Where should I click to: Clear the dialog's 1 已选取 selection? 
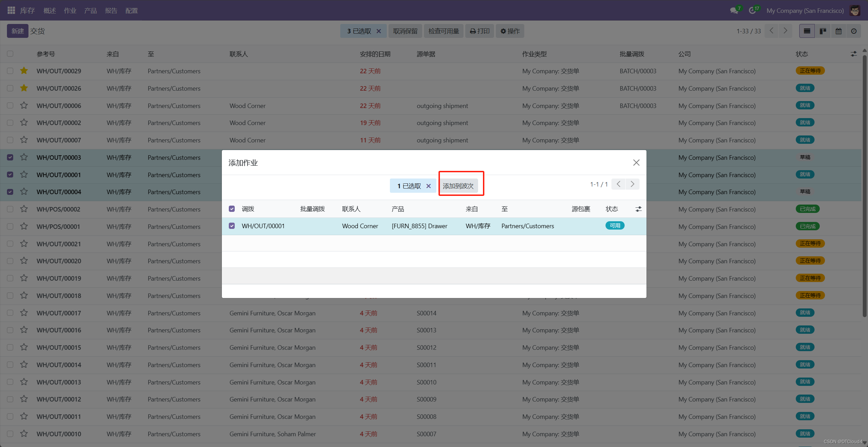(428, 186)
